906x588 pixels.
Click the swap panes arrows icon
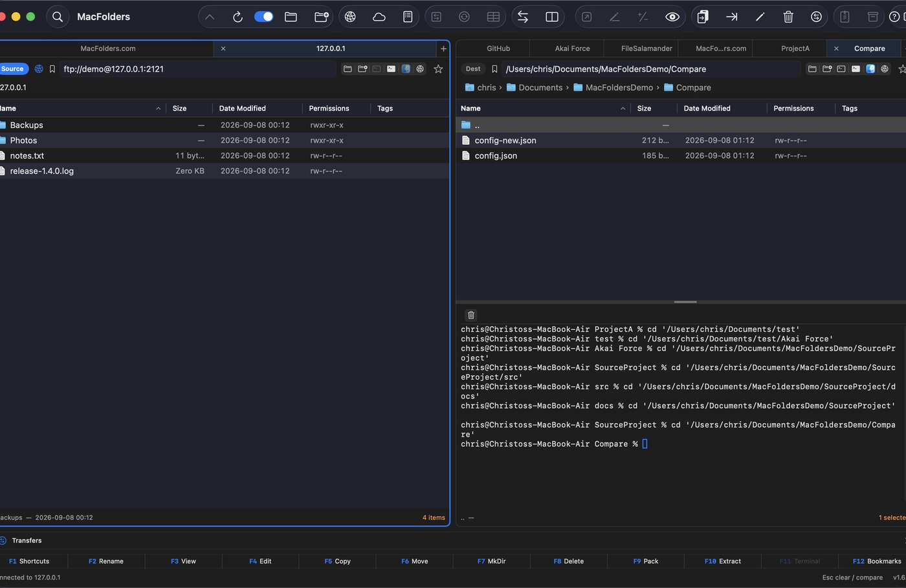523,17
